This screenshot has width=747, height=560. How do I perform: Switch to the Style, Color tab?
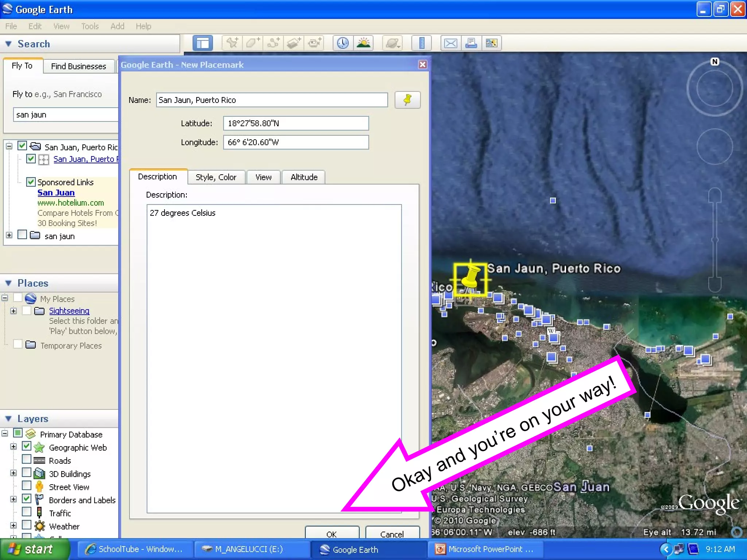point(216,177)
